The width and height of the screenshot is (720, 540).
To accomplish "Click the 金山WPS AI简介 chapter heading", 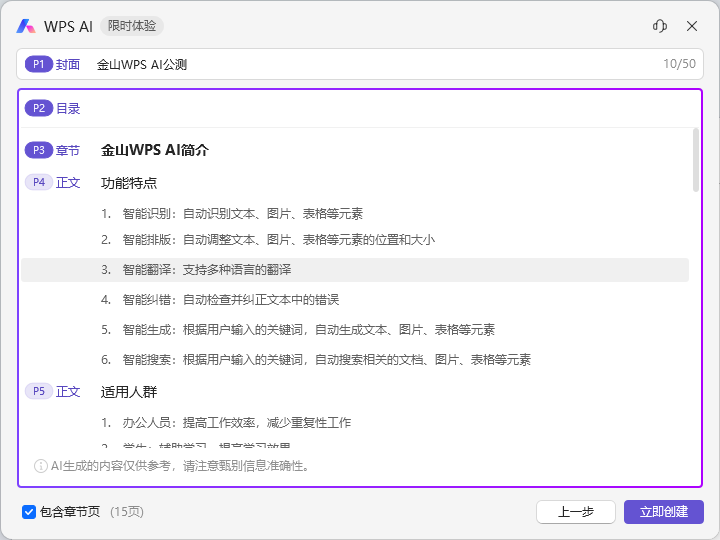I will (x=154, y=150).
